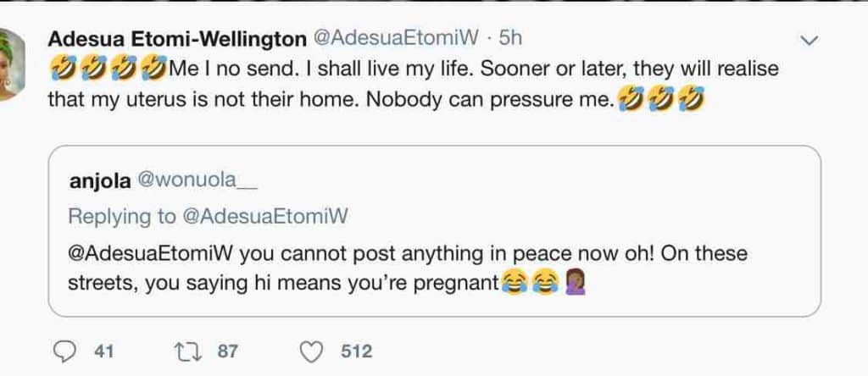Click the gray @AdesuaEtomiW handle beside the author name
The height and width of the screenshot is (376, 868).
pos(398,38)
